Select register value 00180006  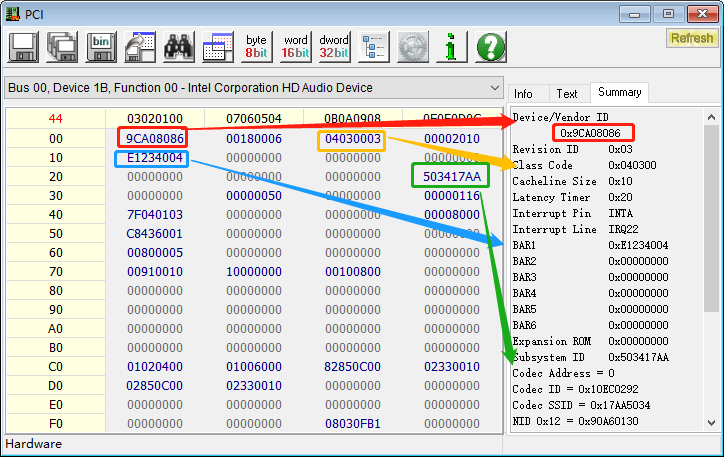(254, 138)
